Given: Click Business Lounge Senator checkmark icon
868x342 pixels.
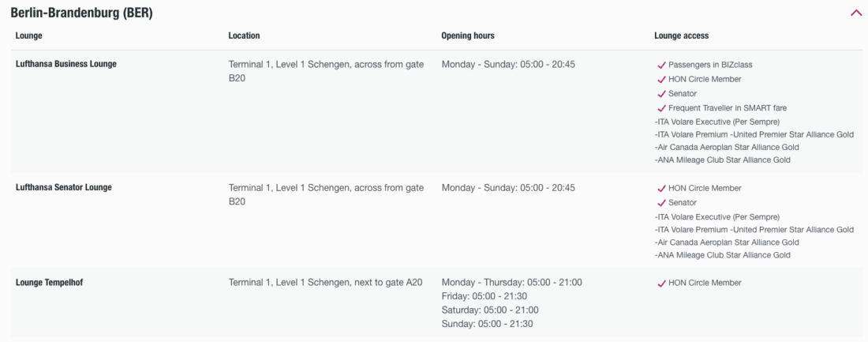Looking at the screenshot, I should (x=662, y=94).
